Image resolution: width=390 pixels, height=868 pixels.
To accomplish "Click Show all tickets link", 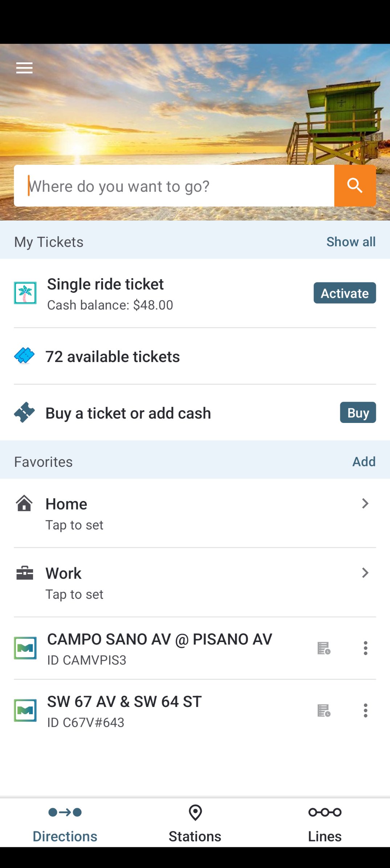I will (x=350, y=242).
